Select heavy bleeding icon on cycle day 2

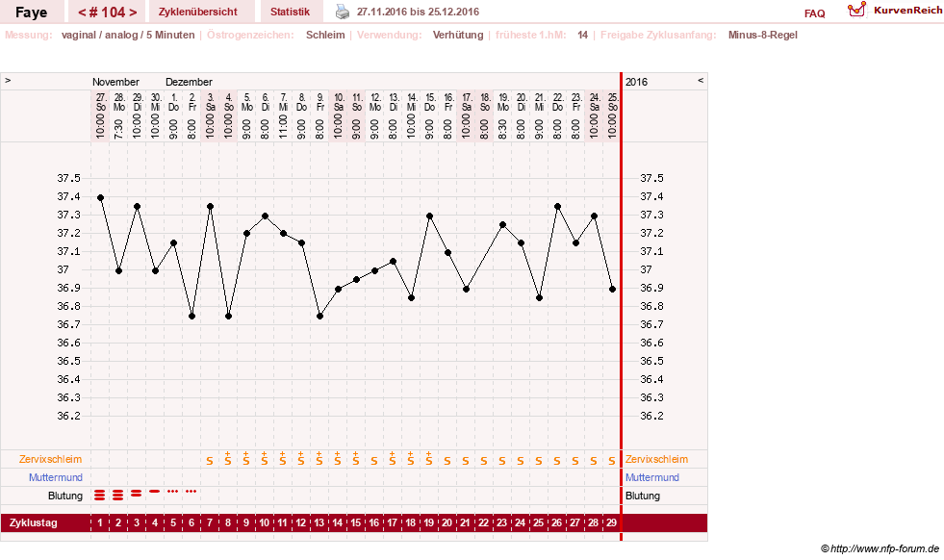click(x=118, y=495)
